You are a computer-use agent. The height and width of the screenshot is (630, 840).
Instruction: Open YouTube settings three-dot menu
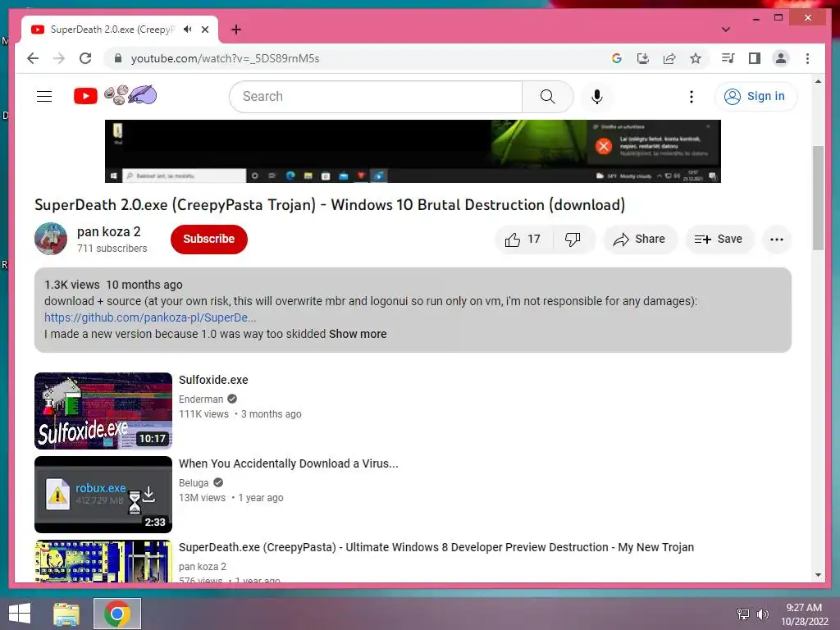tap(691, 97)
